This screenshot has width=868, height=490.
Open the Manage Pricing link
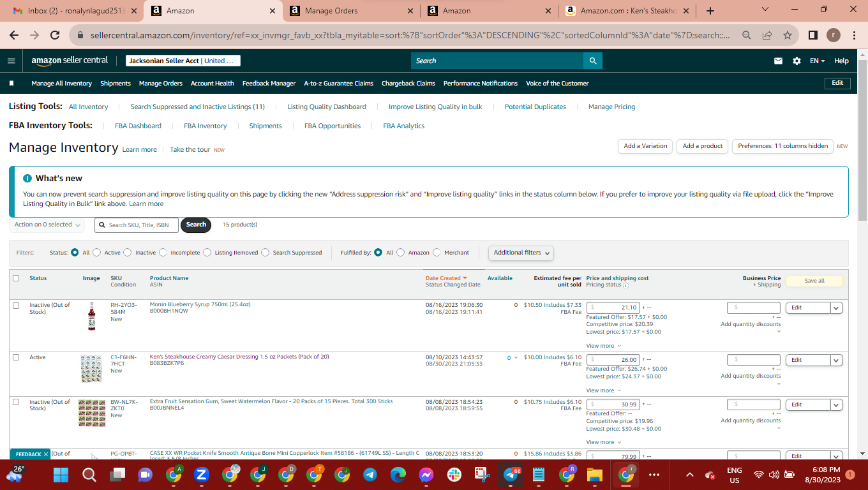(612, 107)
